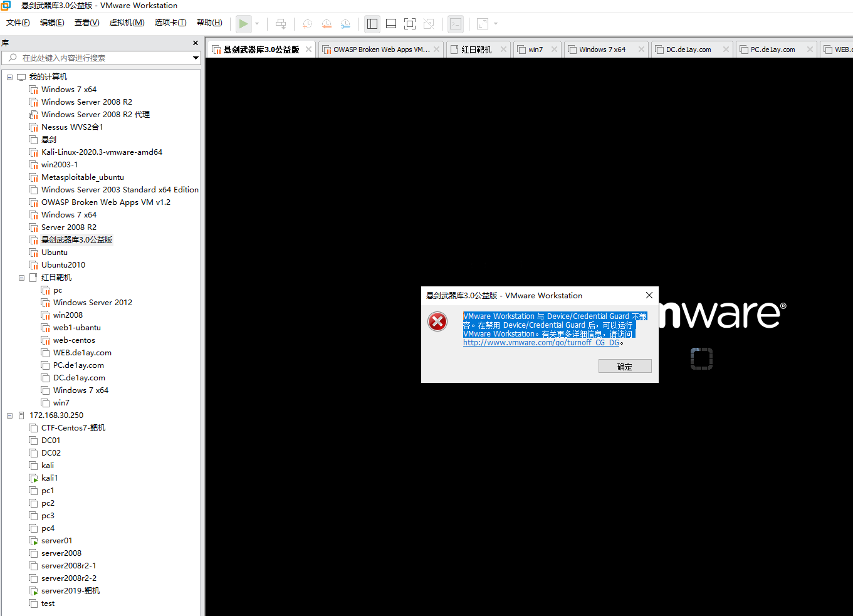The image size is (853, 616).
Task: Toggle the library sidebar view icon
Action: coord(372,24)
